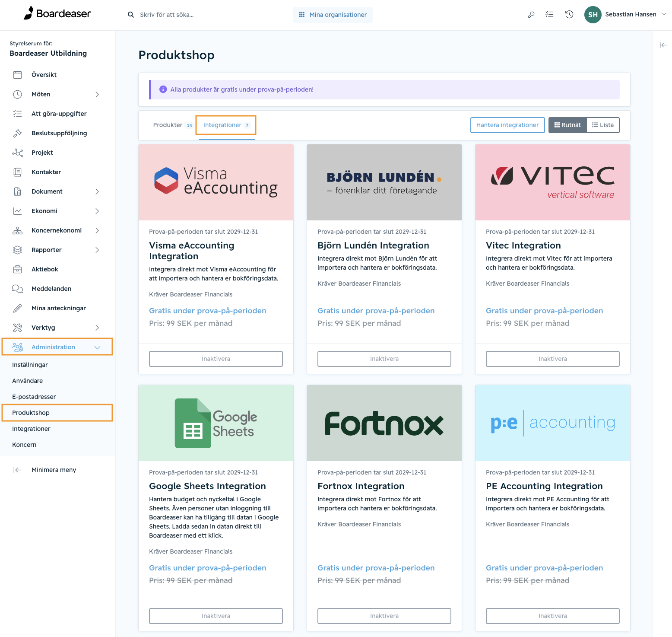Expand the Möten submenu chevron
This screenshot has height=637, width=672.
[97, 94]
